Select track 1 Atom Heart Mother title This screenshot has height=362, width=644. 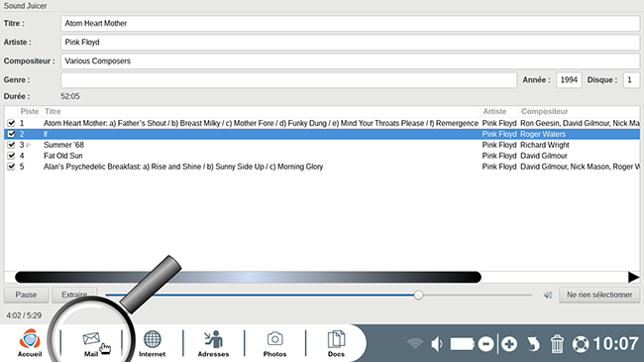pyautogui.click(x=261, y=123)
